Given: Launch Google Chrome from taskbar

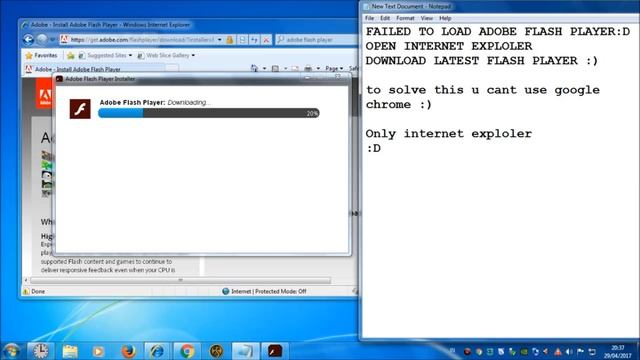Looking at the screenshot, I should (x=187, y=351).
